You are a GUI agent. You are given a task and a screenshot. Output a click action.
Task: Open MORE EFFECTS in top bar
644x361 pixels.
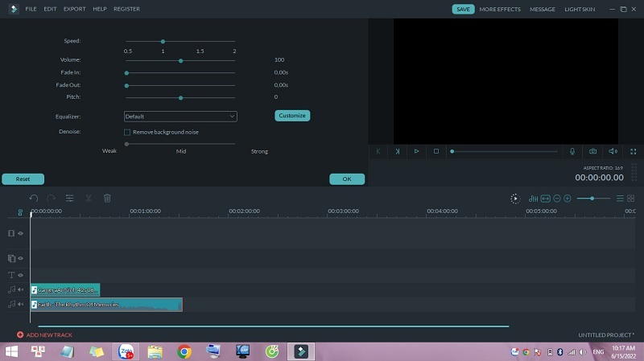[x=500, y=9]
